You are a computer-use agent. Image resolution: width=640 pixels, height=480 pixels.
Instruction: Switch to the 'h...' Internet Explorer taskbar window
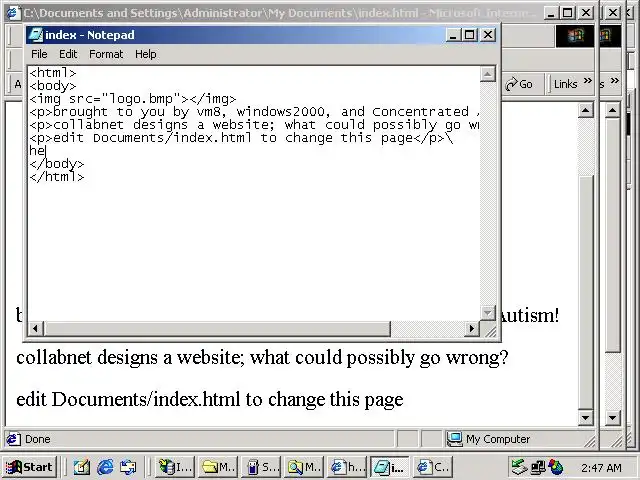347,467
